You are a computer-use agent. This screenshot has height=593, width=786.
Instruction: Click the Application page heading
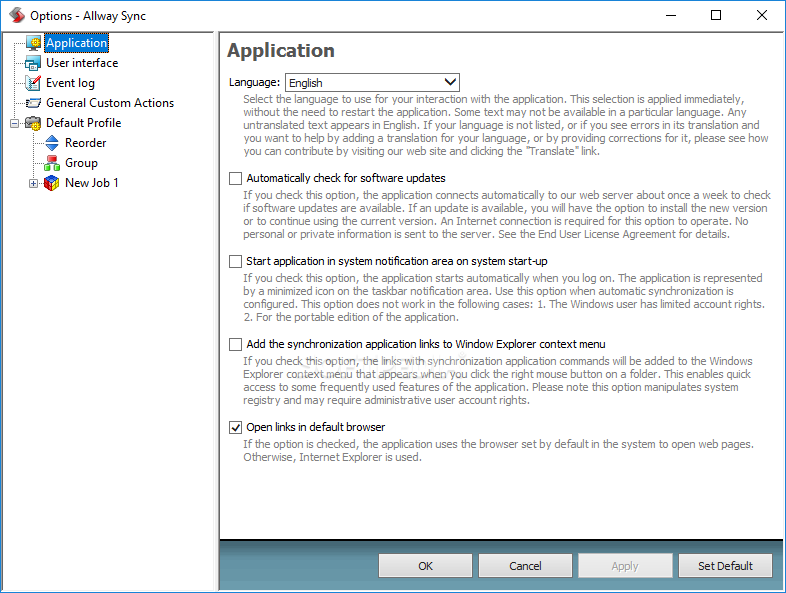point(281,51)
